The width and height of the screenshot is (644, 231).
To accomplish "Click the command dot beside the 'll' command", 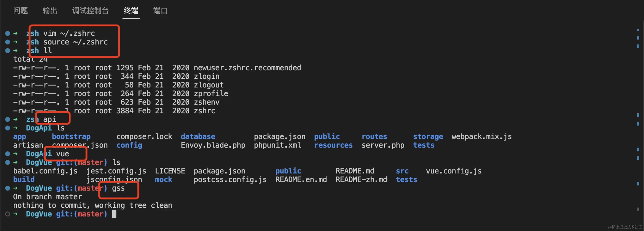I will pyautogui.click(x=7, y=50).
